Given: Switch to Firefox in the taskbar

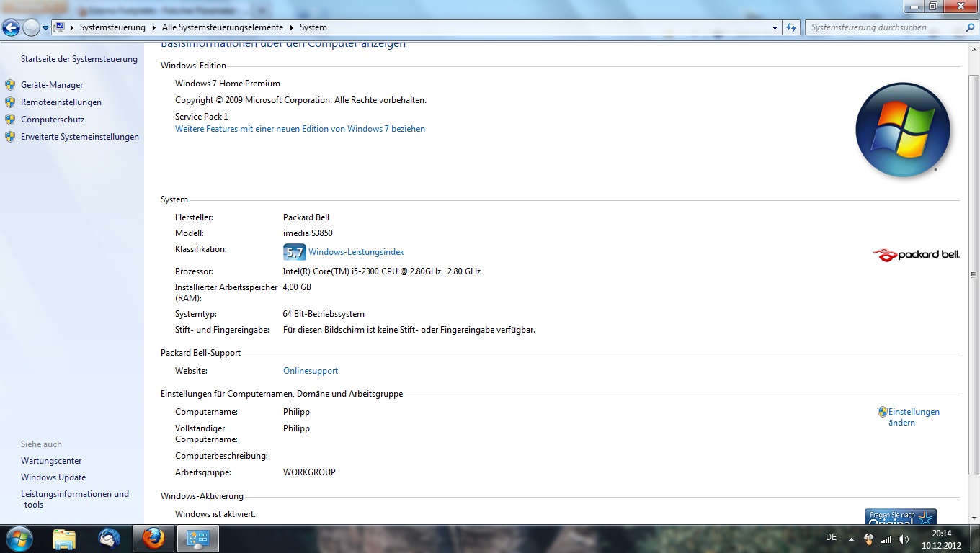Looking at the screenshot, I should (x=153, y=539).
